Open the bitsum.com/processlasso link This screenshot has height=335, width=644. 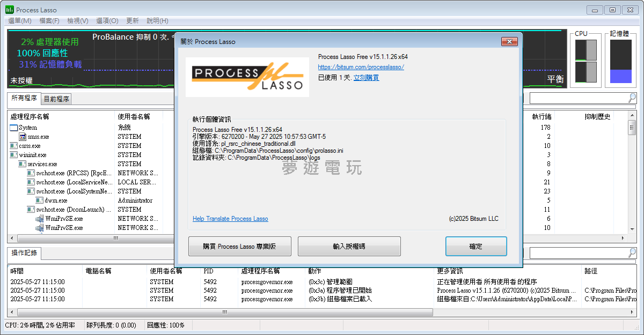click(x=361, y=67)
